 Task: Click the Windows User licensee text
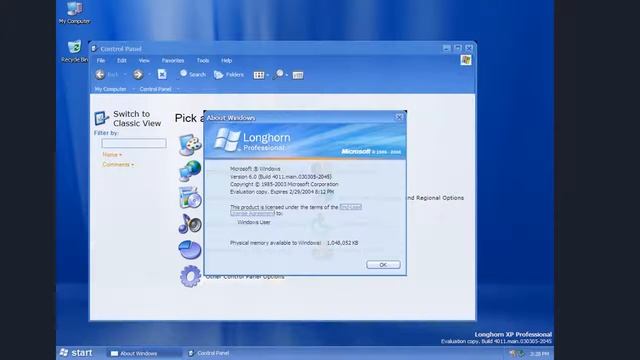[254, 222]
